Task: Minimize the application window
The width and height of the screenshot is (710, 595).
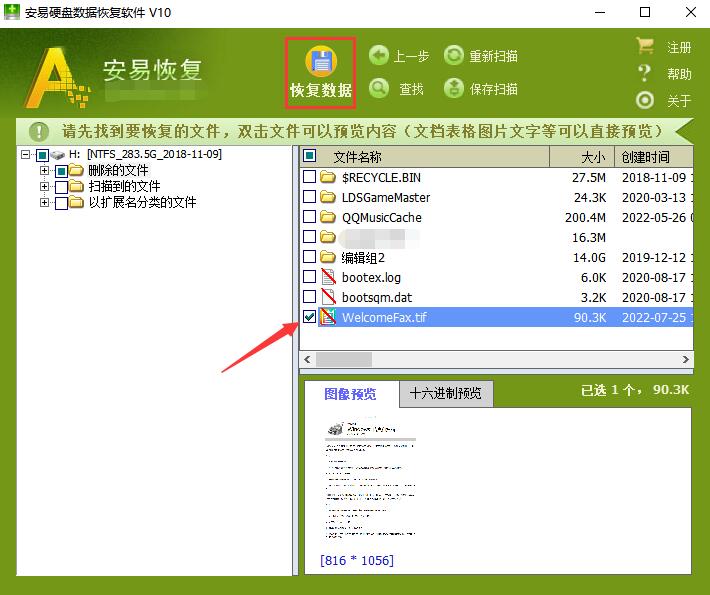Action: pos(600,12)
